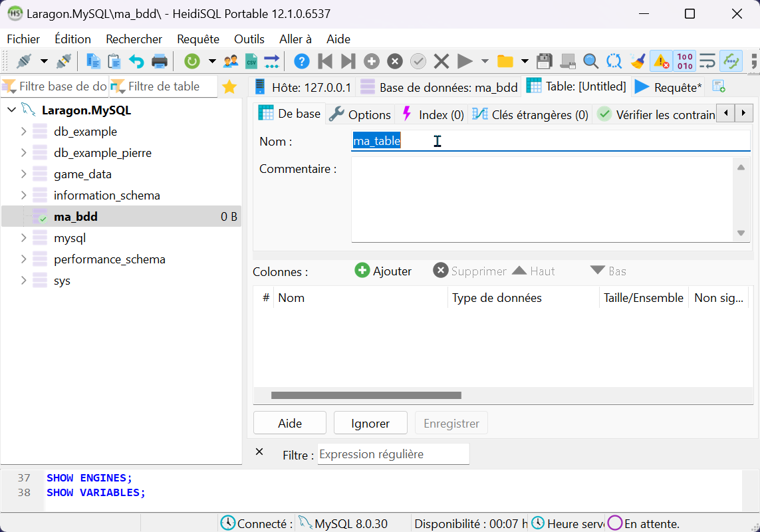This screenshot has width=760, height=532.
Task: Click the undo arrow icon
Action: 136,62
